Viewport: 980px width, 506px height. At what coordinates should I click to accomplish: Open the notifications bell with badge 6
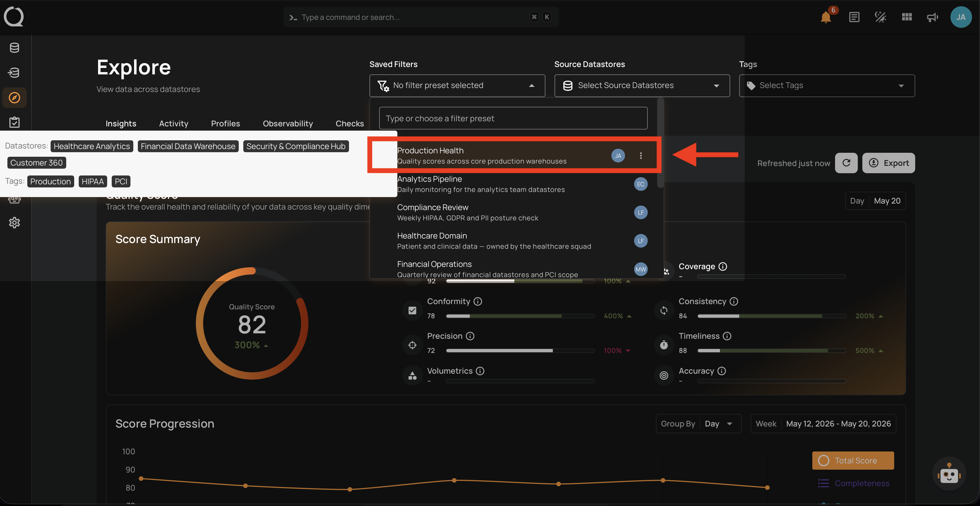(x=826, y=17)
